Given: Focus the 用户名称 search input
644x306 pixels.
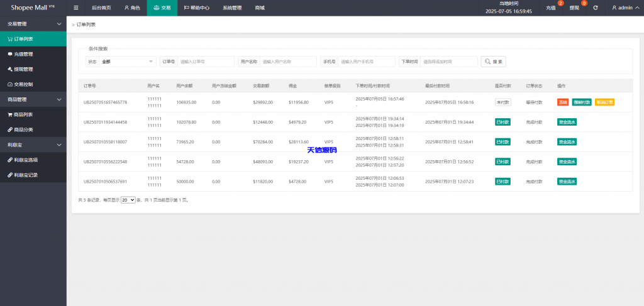Looking at the screenshot, I should 288,62.
